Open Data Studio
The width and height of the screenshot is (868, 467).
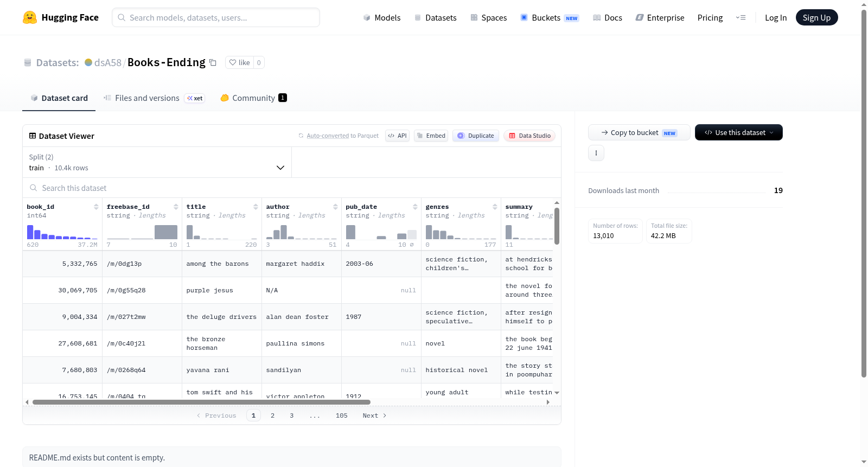coord(529,136)
